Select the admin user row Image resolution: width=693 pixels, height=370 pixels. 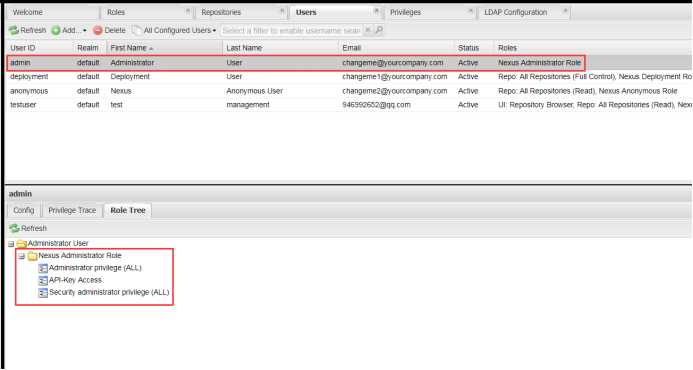click(349, 63)
